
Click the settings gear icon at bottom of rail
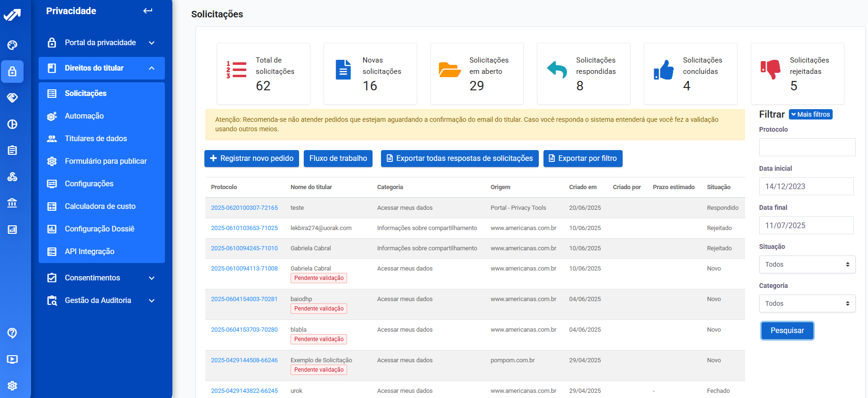coord(12,386)
